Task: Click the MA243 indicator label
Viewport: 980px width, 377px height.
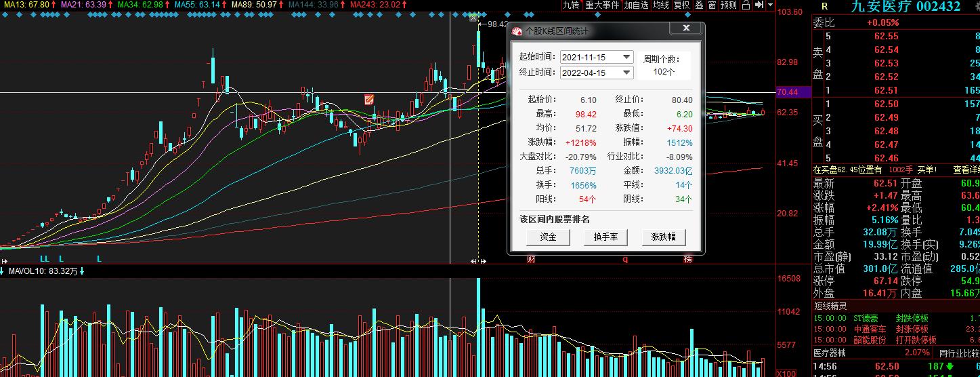Action: pyautogui.click(x=374, y=5)
